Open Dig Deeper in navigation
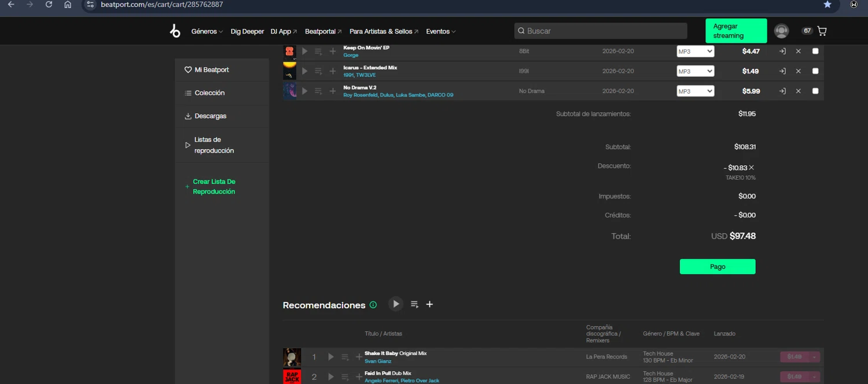Screen dimensions: 868x384 [x=247, y=31]
